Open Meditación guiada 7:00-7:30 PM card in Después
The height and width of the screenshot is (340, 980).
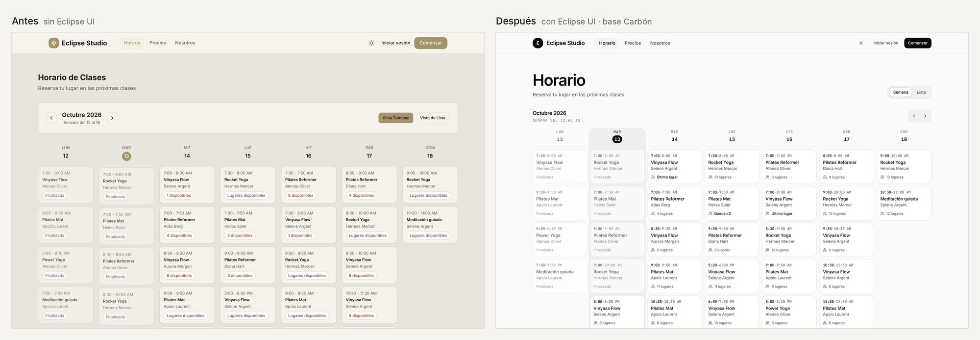pyautogui.click(x=560, y=276)
